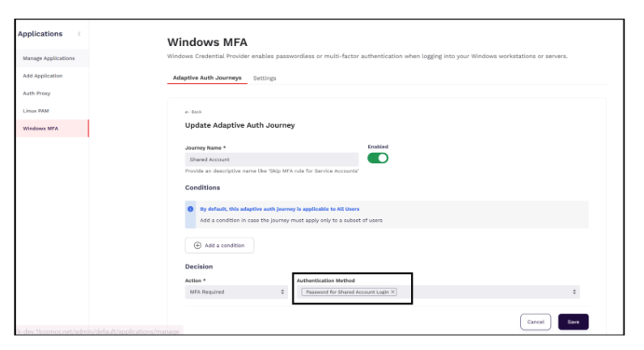Click the Cancel button
This screenshot has height=350, width=644.
coord(535,322)
